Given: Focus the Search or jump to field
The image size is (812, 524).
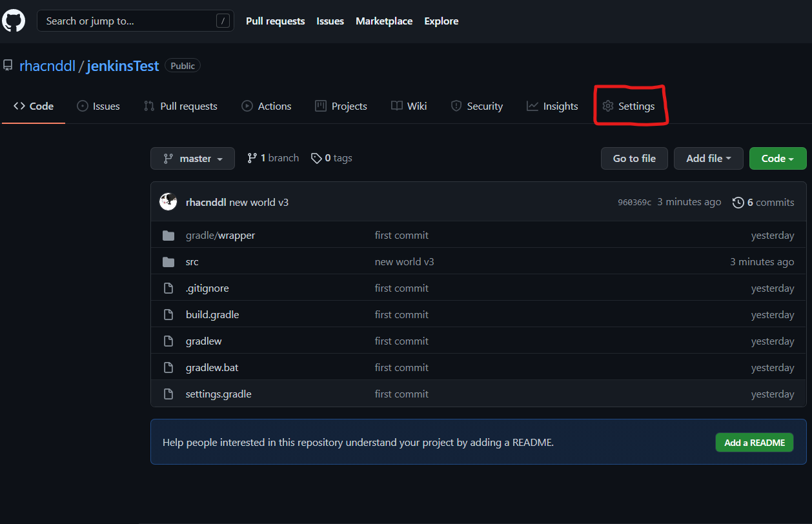Looking at the screenshot, I should click(136, 21).
